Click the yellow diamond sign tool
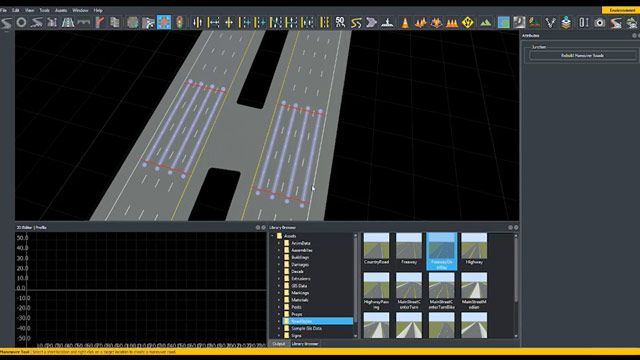The height and width of the screenshot is (360, 640). (468, 23)
